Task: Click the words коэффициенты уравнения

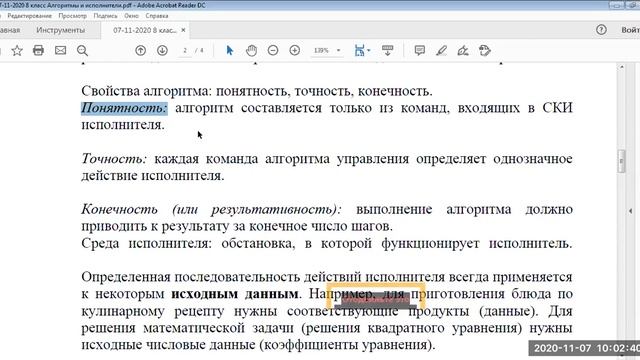Action: coord(346,345)
